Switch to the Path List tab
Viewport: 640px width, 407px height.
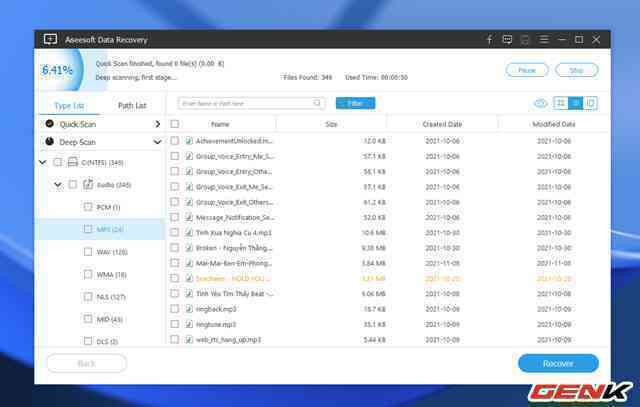132,106
